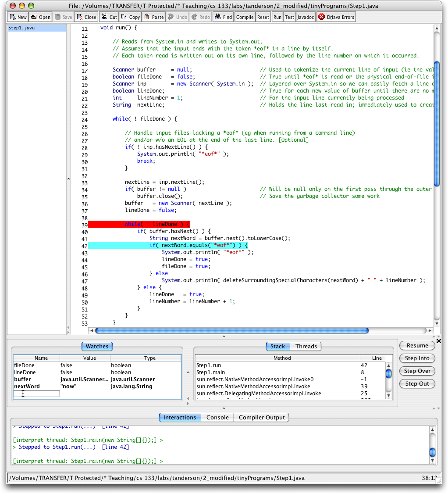Viewport: 448px width, 494px height.
Task: Click the Step Out debugger button
Action: click(x=417, y=383)
